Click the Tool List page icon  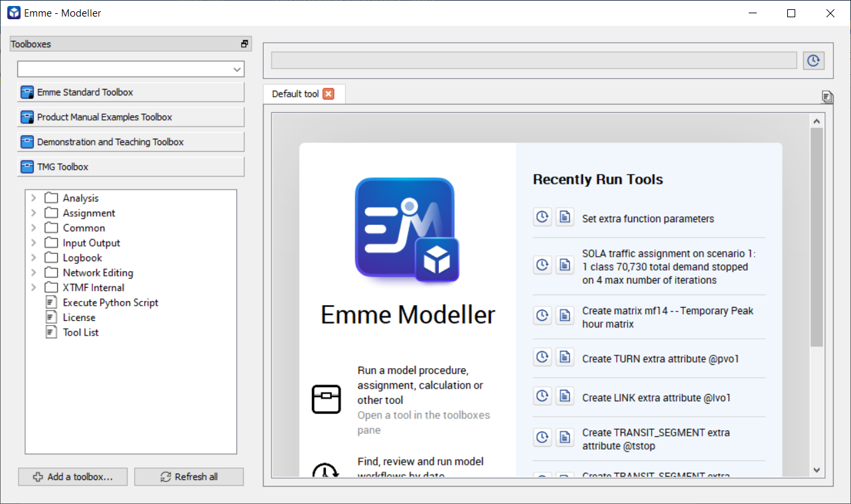51,332
